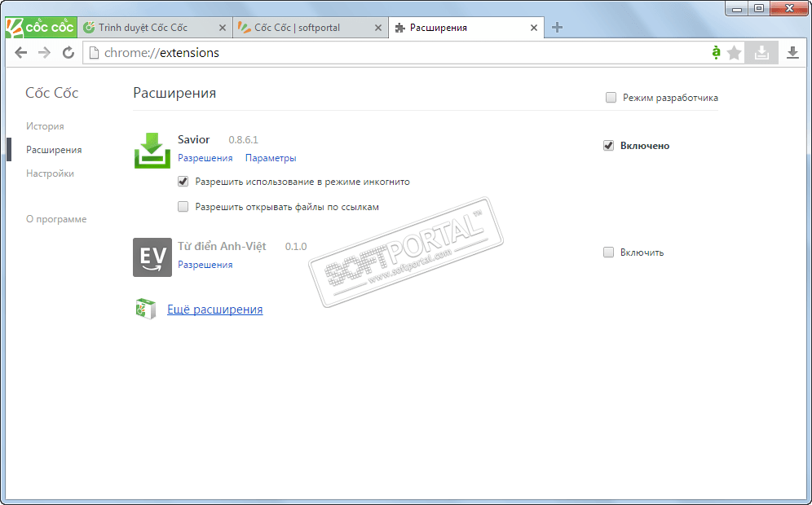Click the Savior version 0.8.6.1 text

244,140
